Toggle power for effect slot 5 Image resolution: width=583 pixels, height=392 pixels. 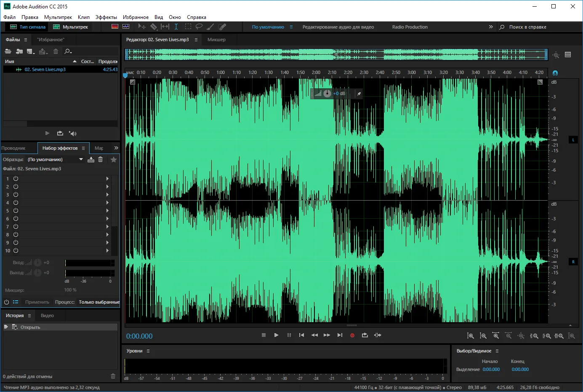pos(16,211)
